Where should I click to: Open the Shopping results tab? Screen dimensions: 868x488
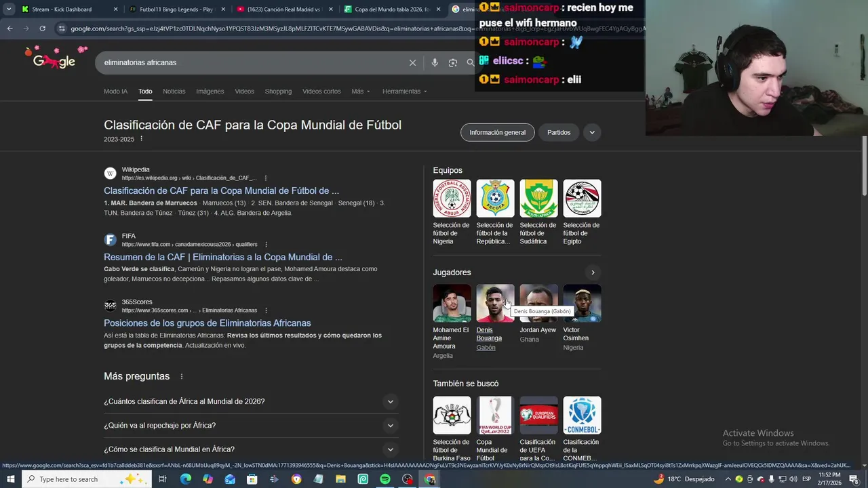[278, 91]
